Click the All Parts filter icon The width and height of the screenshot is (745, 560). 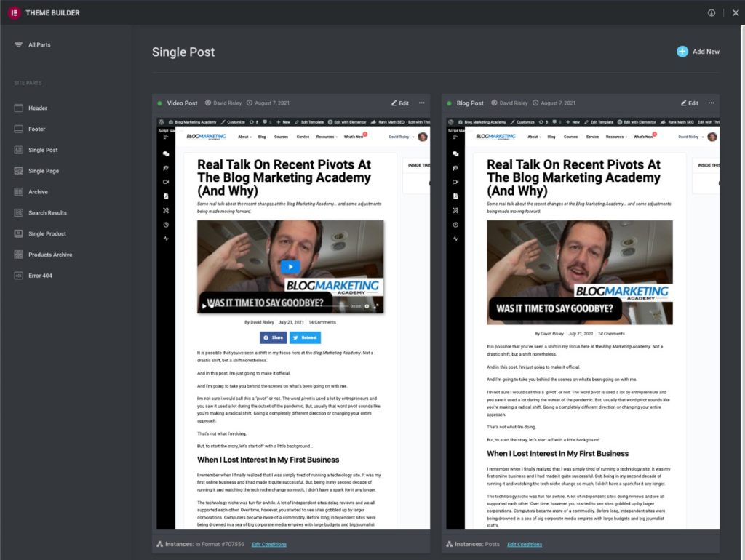[x=18, y=44]
